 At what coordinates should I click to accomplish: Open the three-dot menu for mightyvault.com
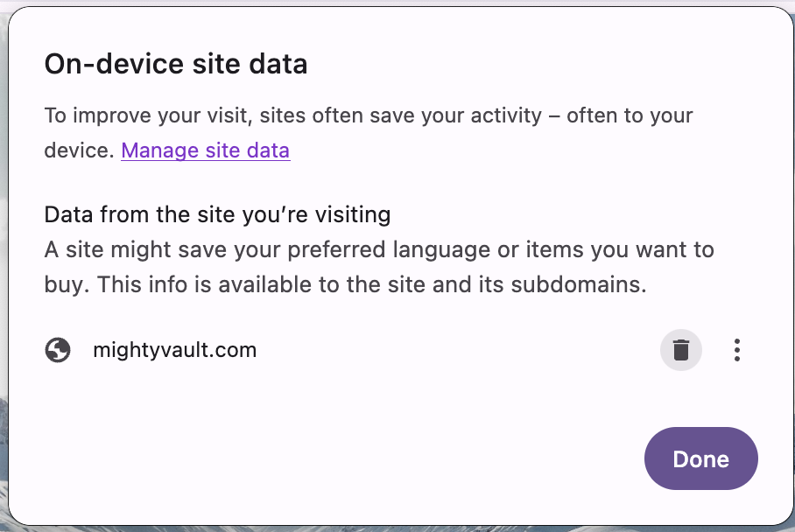(736, 350)
